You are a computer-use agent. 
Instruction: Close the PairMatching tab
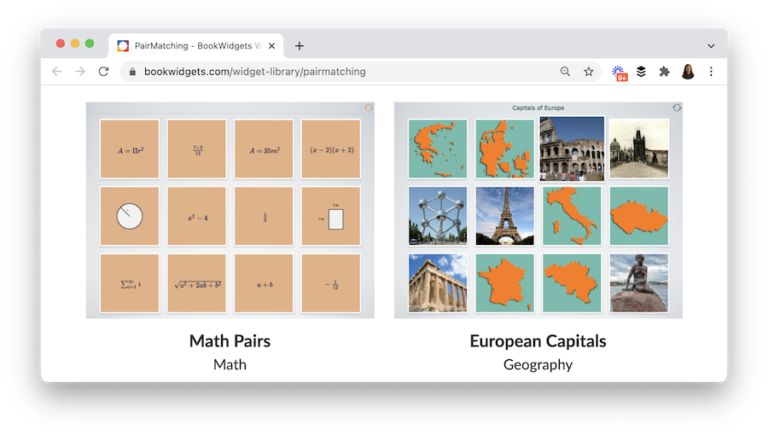click(x=272, y=46)
